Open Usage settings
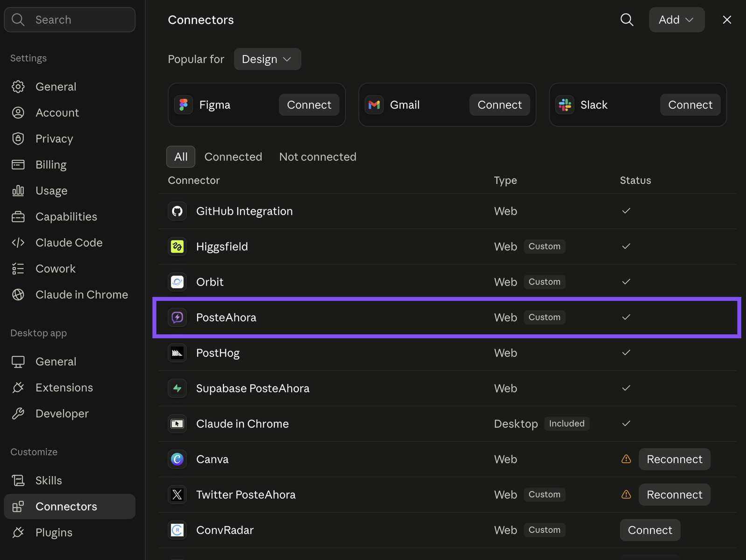The height and width of the screenshot is (560, 746). coord(69,191)
